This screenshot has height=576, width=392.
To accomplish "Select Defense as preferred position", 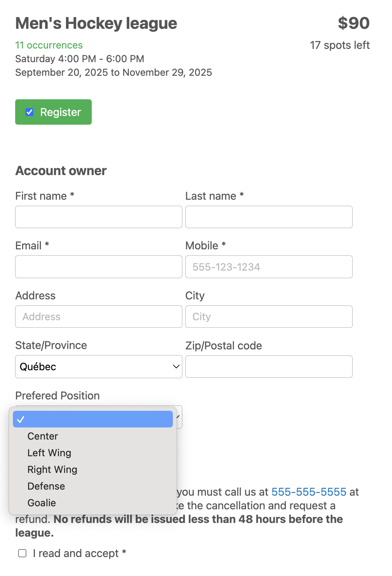I will pos(93,486).
